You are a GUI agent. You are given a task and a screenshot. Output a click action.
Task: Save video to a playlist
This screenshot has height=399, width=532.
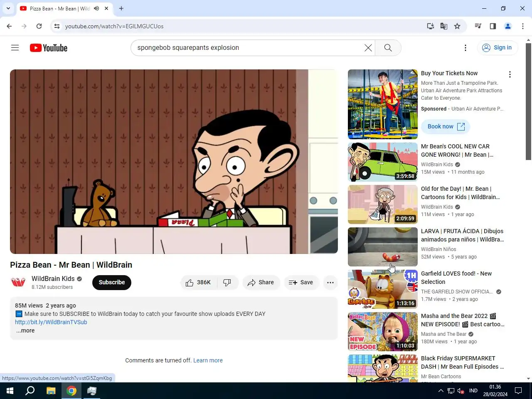coord(301,283)
